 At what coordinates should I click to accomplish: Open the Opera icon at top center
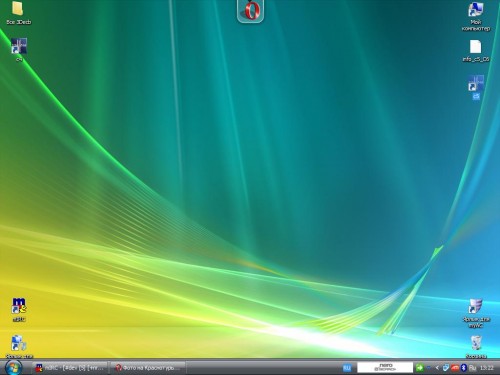tap(250, 10)
